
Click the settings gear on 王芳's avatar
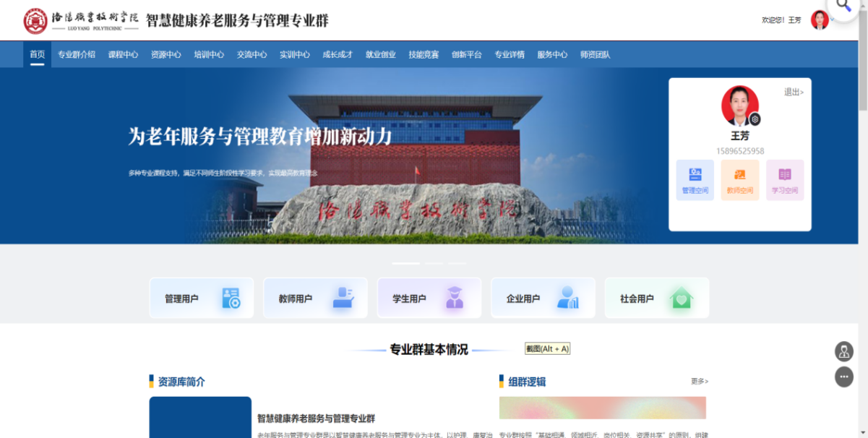coord(755,119)
